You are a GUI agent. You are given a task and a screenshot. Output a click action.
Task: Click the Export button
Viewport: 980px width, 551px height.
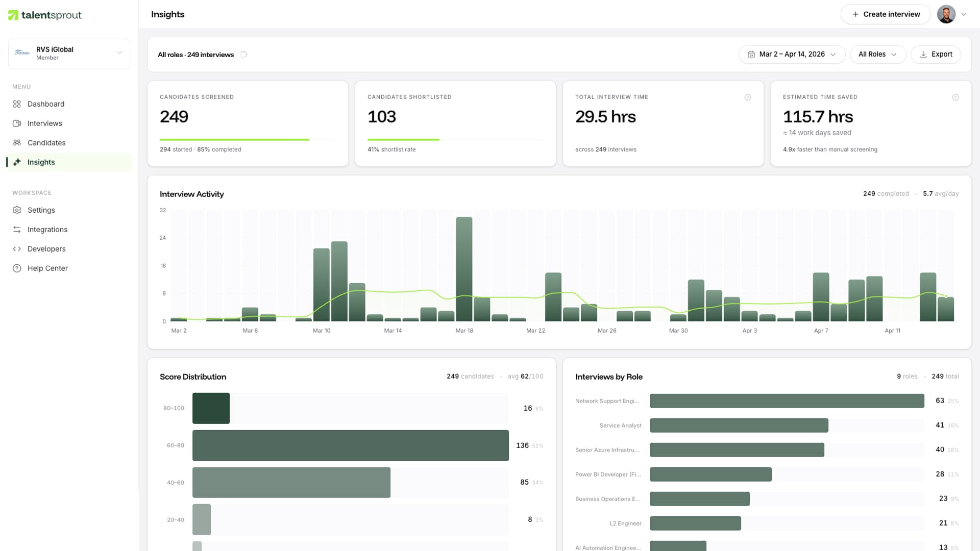(936, 54)
